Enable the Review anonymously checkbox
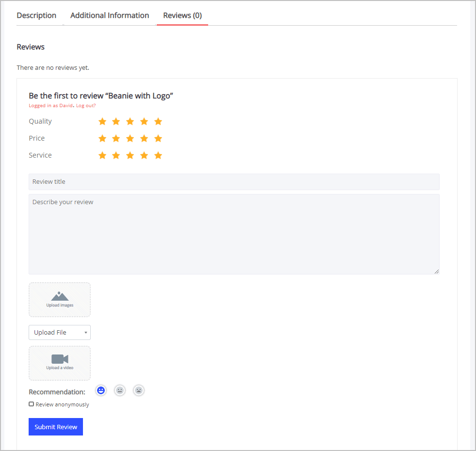Viewport: 476px width, 451px height. pyautogui.click(x=31, y=404)
